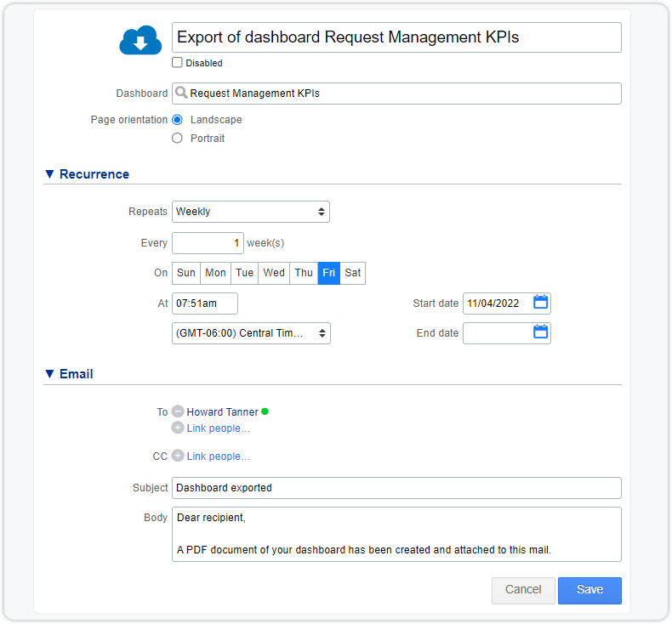Click the export name title field
Viewport: 672px width, 624px height.
pyautogui.click(x=396, y=37)
